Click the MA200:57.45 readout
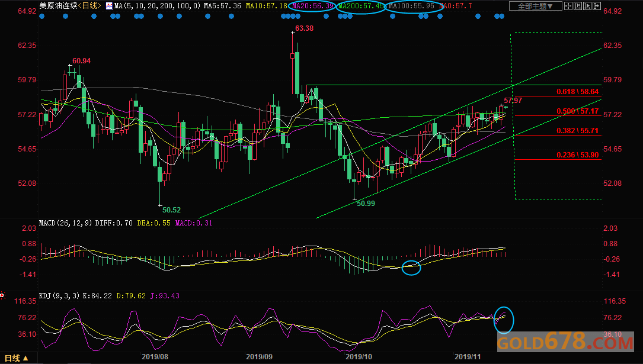 [x=362, y=6]
